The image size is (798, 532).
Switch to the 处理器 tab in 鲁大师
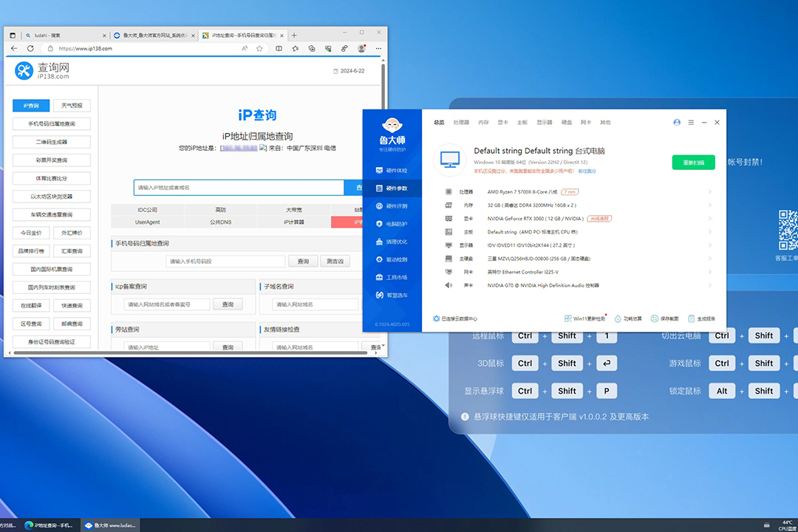[461, 122]
